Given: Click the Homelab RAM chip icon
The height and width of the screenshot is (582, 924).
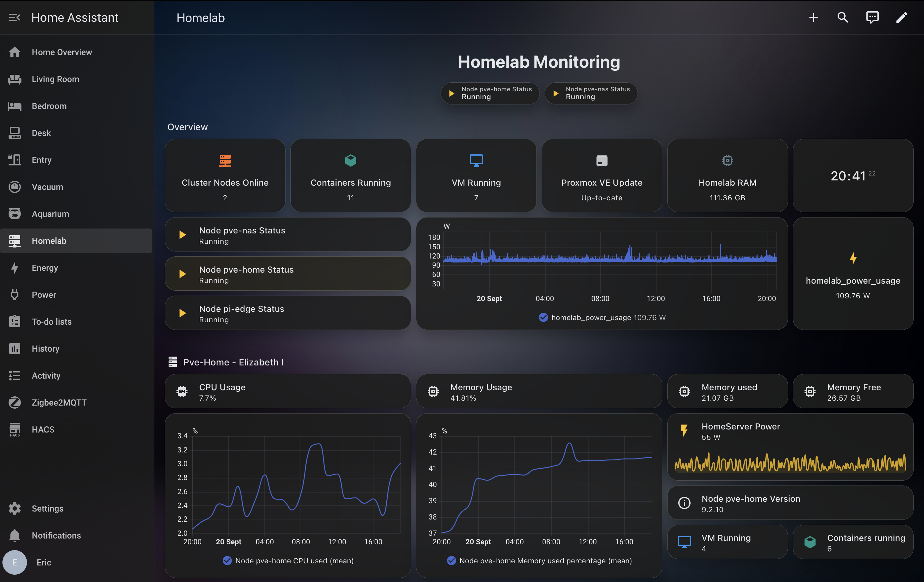Looking at the screenshot, I should pyautogui.click(x=727, y=161).
